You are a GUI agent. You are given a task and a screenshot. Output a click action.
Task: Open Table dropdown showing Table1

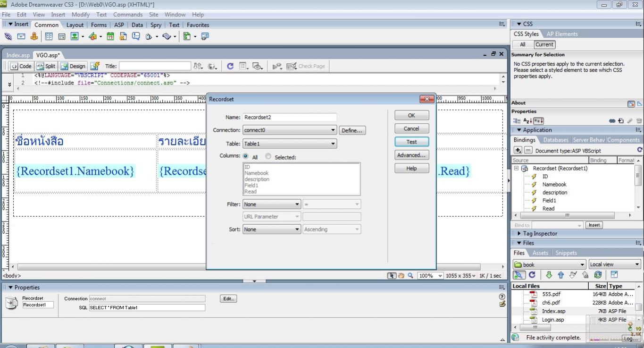(x=290, y=144)
